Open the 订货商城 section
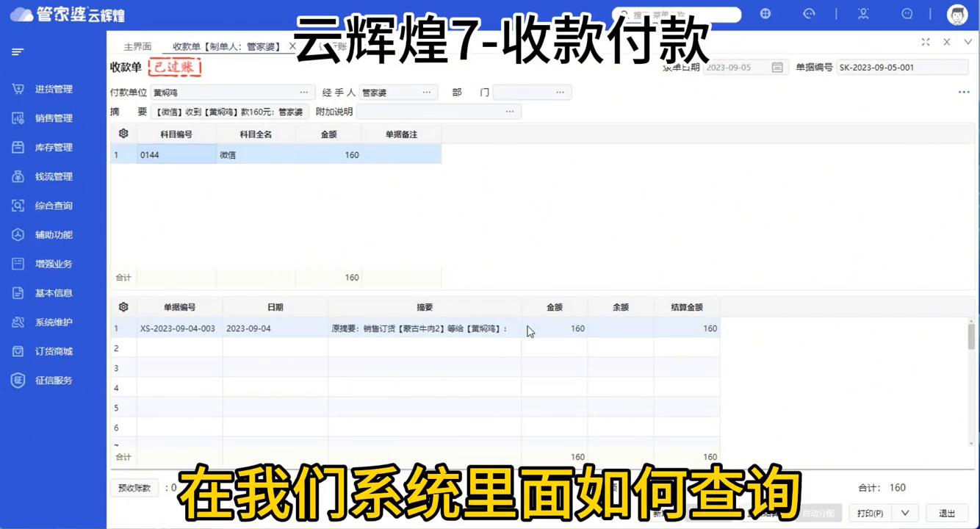This screenshot has width=980, height=529. pos(53,351)
